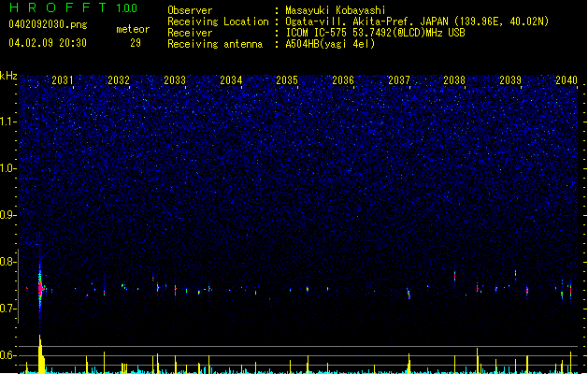
Task: Click the 2035 time marker
Action: pyautogui.click(x=287, y=79)
